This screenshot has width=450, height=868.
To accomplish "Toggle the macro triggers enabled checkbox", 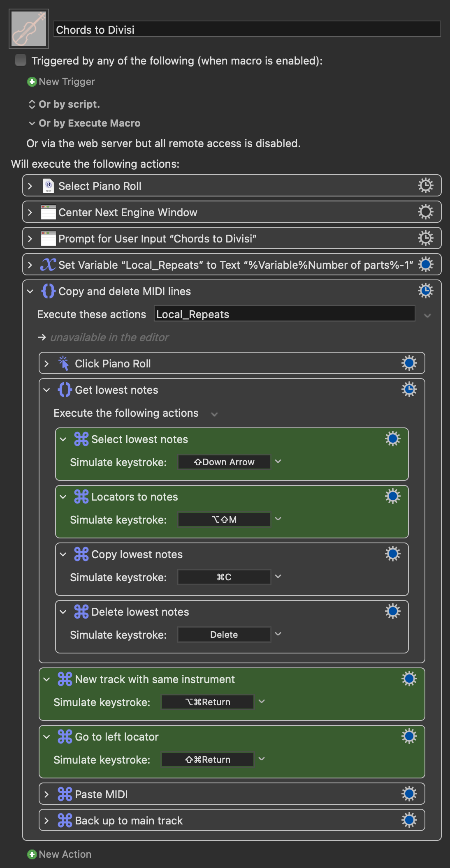I will coord(21,60).
